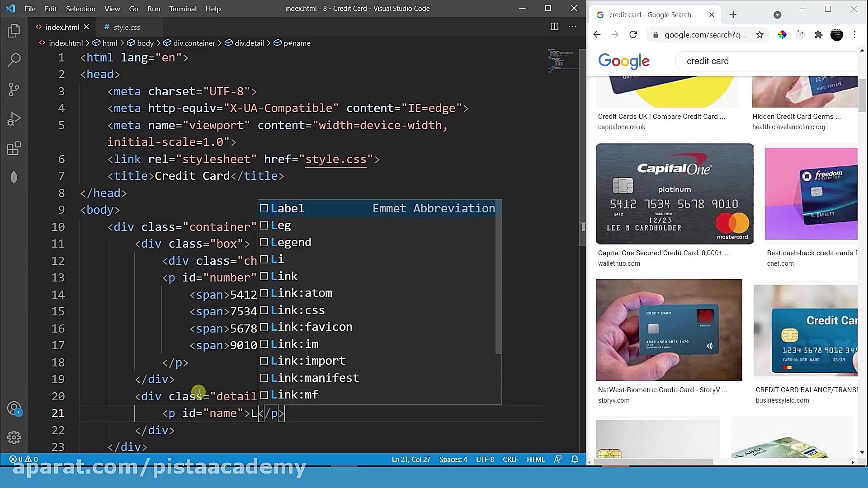Open VS Code notifications bell
This screenshot has height=488, width=868.
(575, 459)
